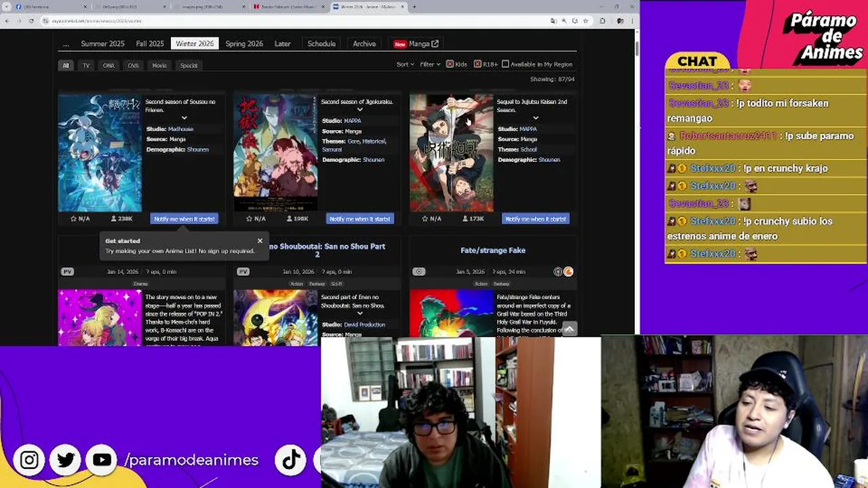Screen dimensions: 868x488
Task: Open the Summer 2025 season tab
Action: click(102, 43)
